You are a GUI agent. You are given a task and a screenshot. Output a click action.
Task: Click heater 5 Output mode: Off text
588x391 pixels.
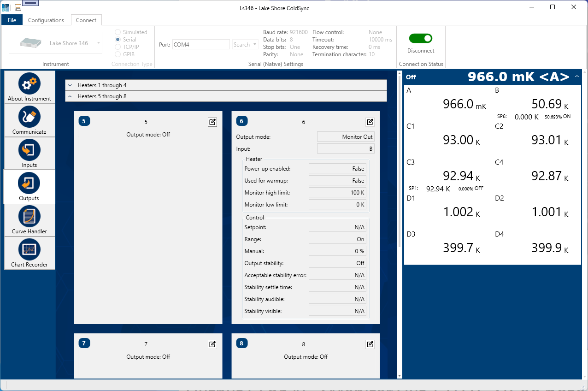pos(148,135)
